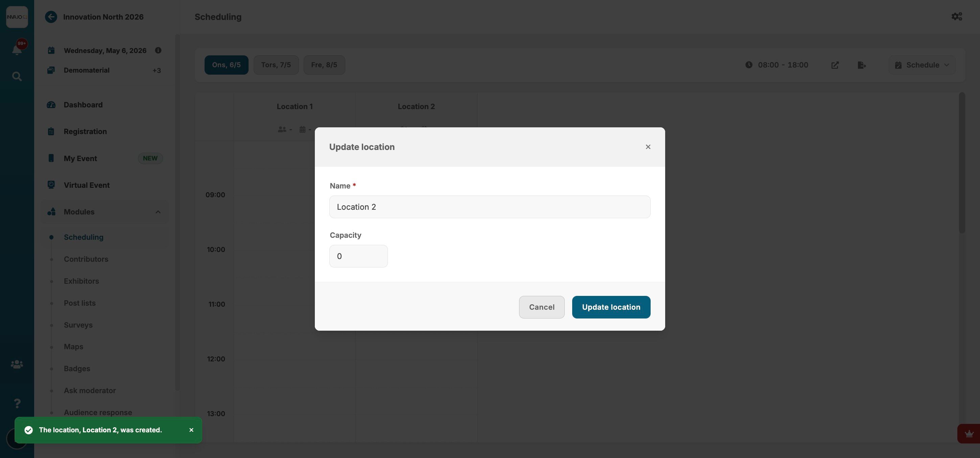Open the Schedule view dropdown

coord(922,65)
